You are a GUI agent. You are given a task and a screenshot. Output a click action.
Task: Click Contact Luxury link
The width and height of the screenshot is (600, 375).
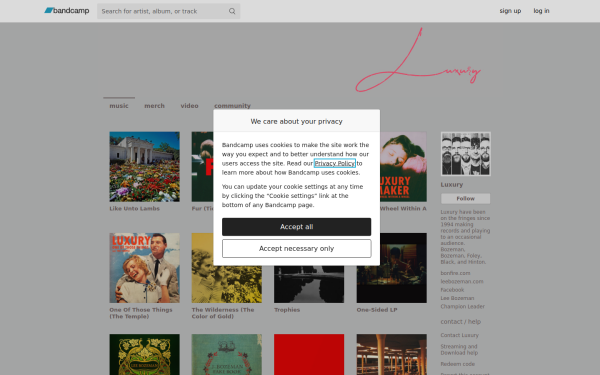pos(460,335)
